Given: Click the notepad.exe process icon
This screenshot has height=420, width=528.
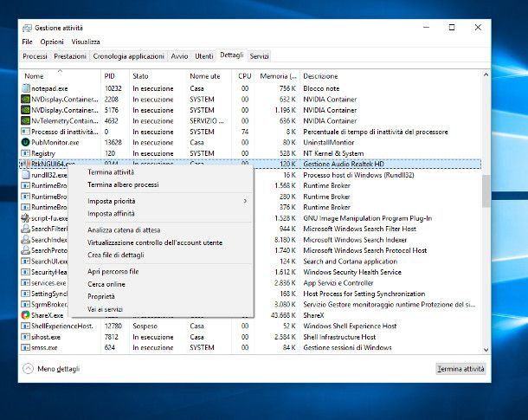Looking at the screenshot, I should point(26,88).
